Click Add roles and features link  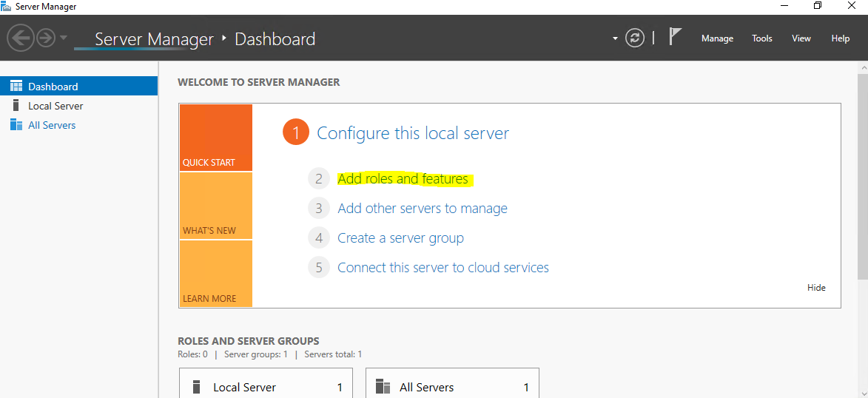(x=403, y=179)
